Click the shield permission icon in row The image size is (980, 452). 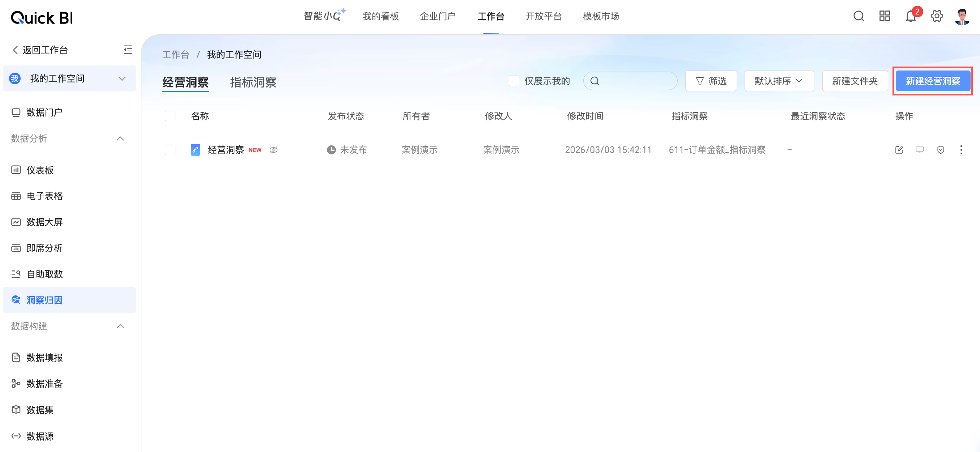pyautogui.click(x=941, y=150)
